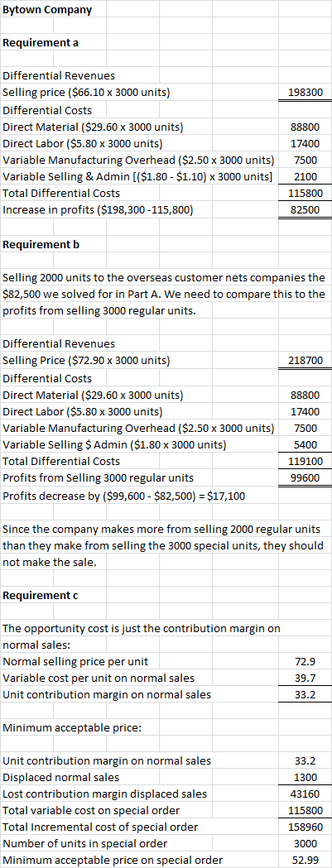Select Direct Labor label under Requirement b
332x868 pixels.
83,411
